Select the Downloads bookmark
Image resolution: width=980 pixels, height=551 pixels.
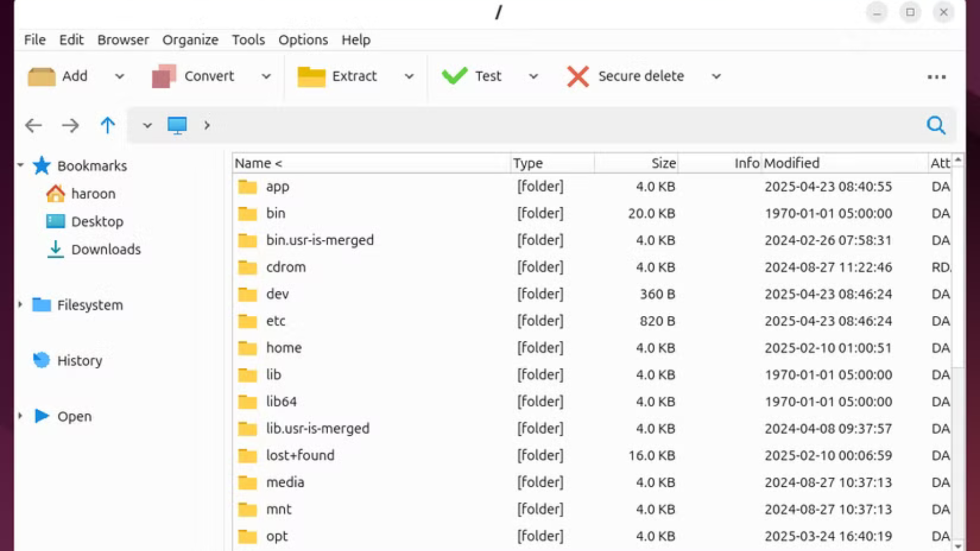[106, 249]
